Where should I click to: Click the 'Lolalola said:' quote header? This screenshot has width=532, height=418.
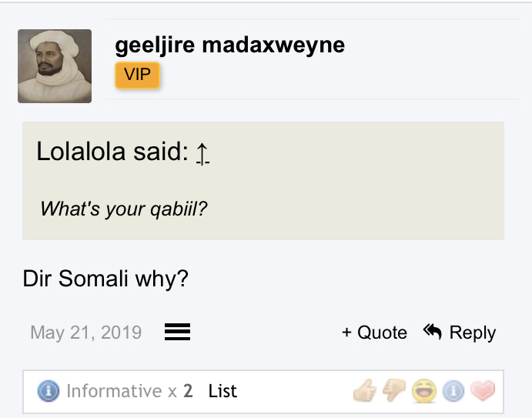point(112,152)
